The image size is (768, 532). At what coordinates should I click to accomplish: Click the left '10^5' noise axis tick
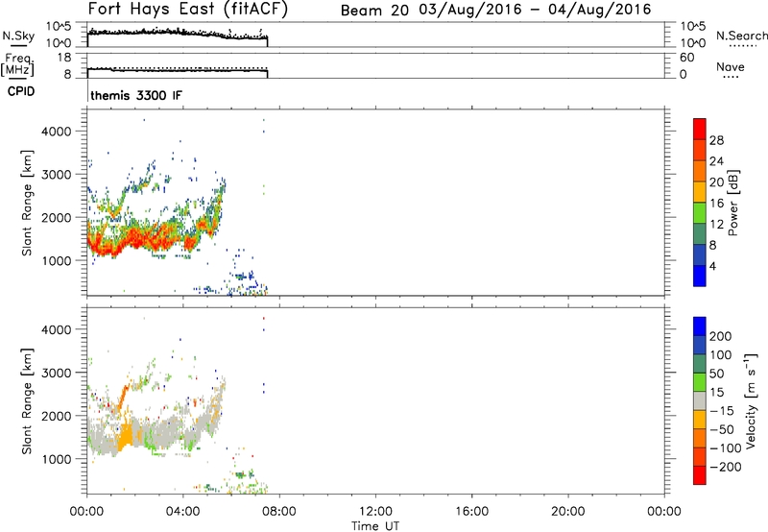click(59, 27)
